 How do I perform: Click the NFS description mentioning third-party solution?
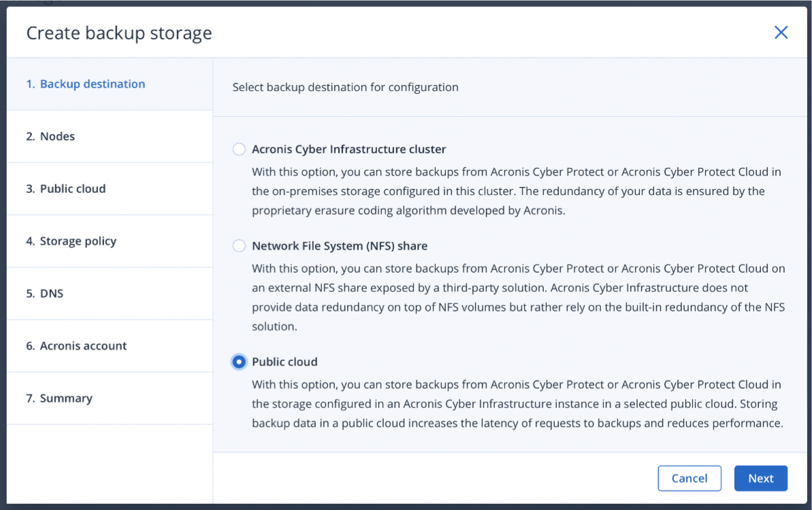tap(519, 297)
